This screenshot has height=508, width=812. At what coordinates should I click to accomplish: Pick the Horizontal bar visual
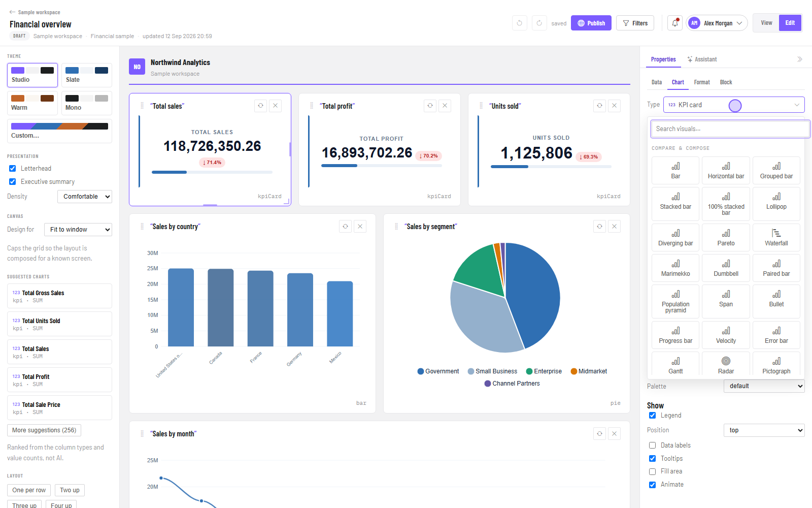pos(726,170)
